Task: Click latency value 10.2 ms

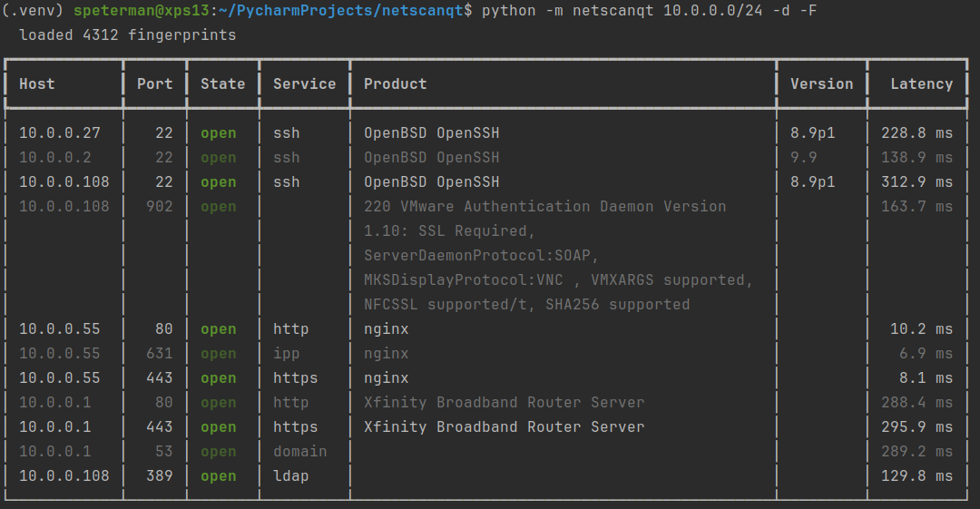Action: 921,329
